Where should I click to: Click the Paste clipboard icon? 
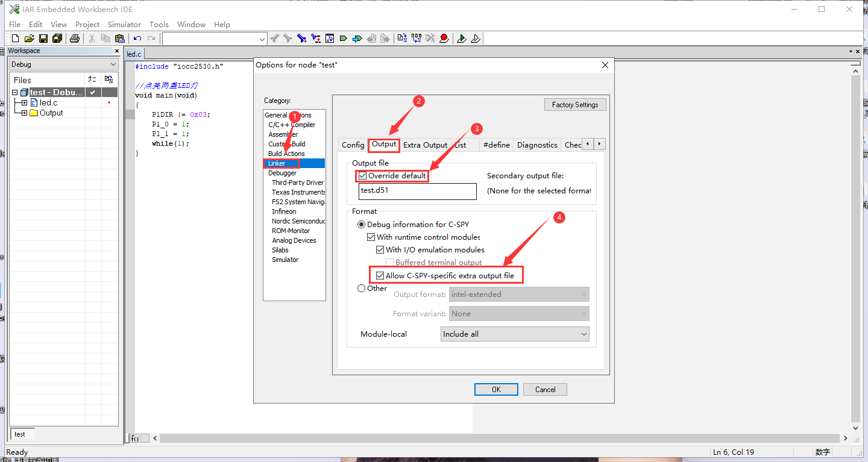click(120, 39)
